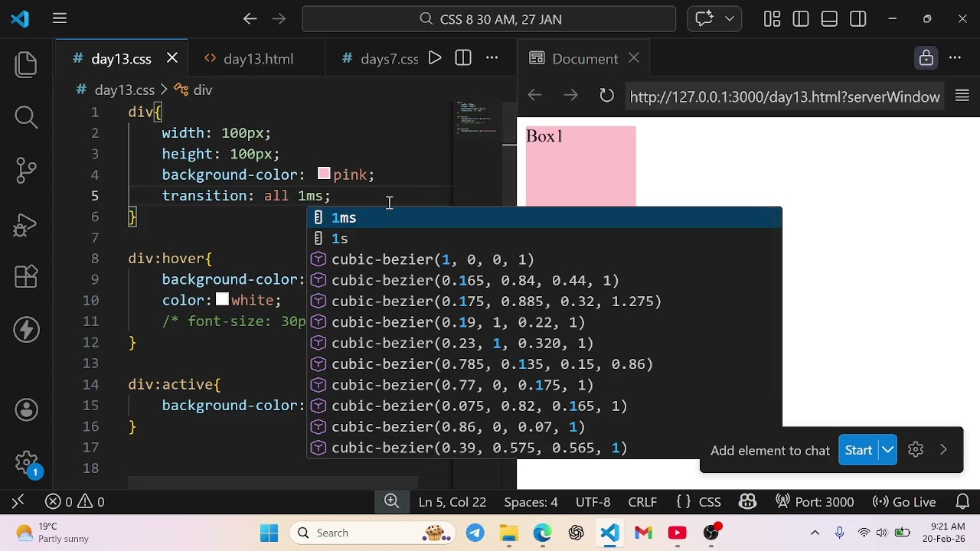Click Go Live in status bar
The height and width of the screenshot is (551, 980).
coord(904,502)
